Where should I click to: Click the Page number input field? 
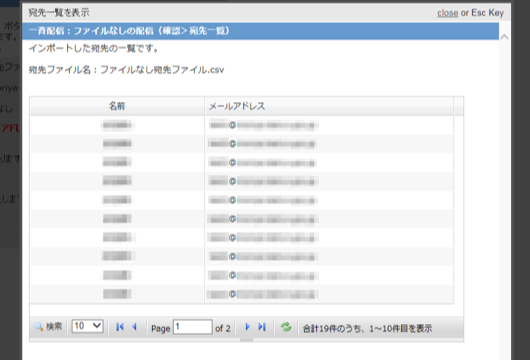[193, 327]
